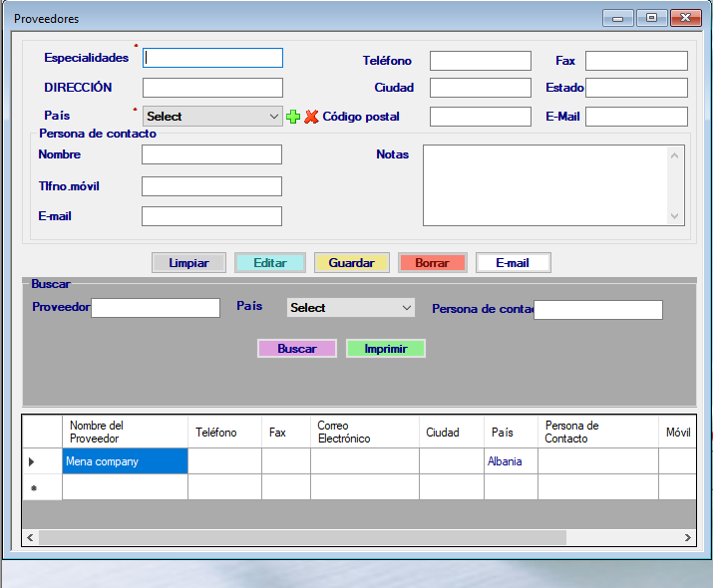Viewport: 713px width, 588px height.
Task: Click the Proveedor search field
Action: 156,308
